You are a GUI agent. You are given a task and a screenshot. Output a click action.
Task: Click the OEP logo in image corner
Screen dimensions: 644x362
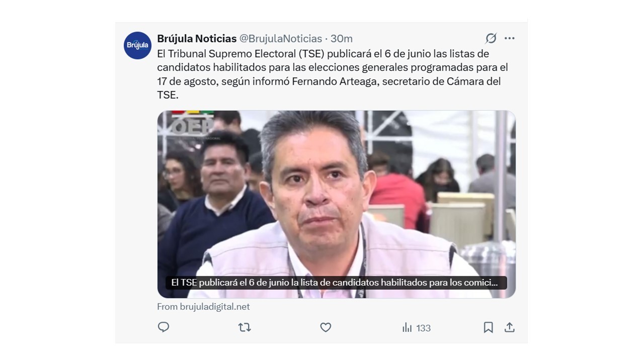[x=192, y=125]
